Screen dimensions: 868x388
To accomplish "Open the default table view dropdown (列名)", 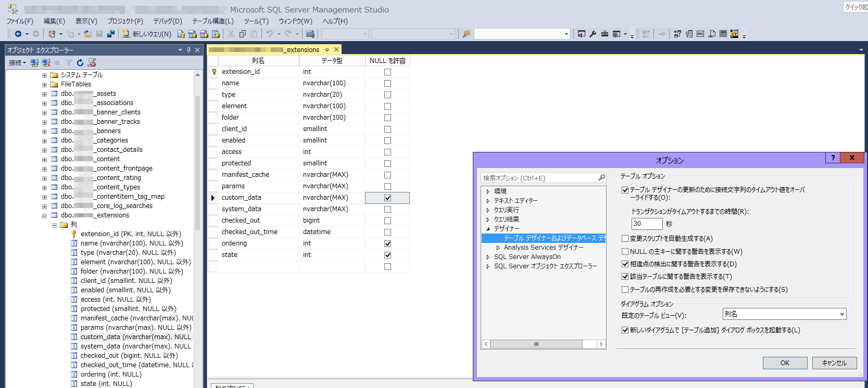I will 784,314.
